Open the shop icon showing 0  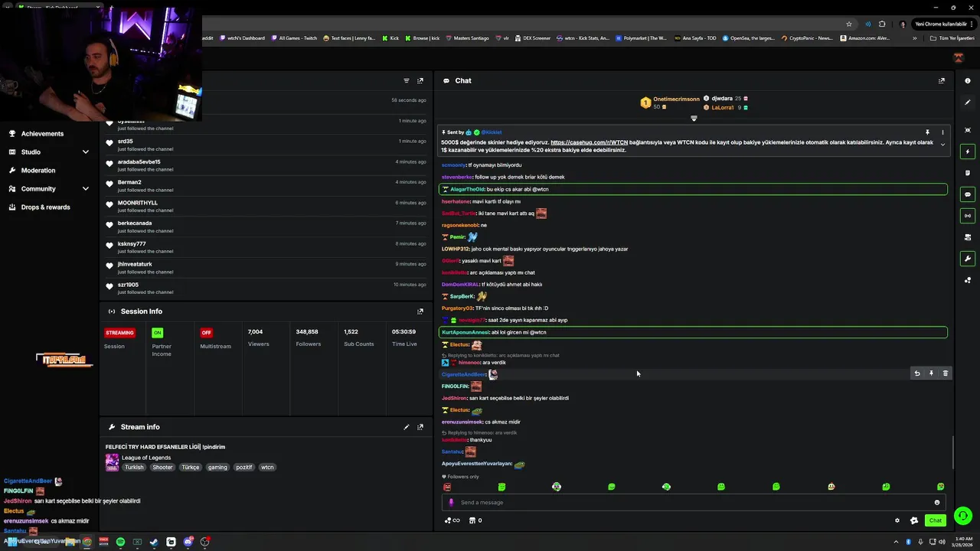[475, 520]
